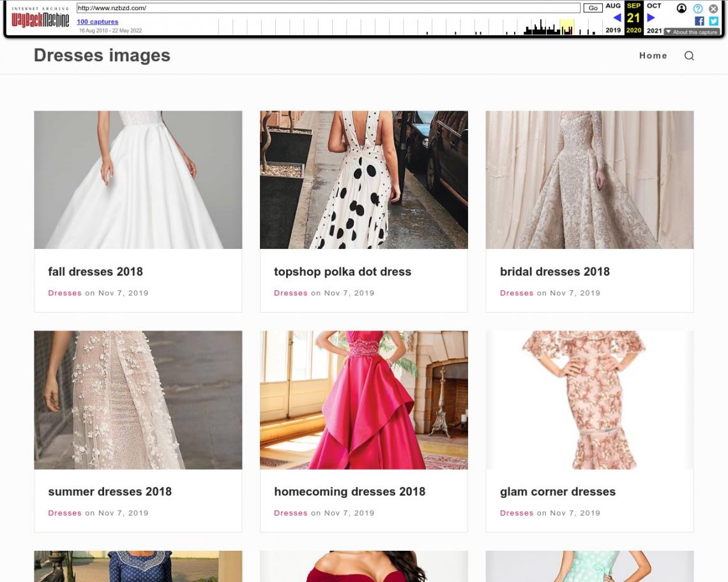The width and height of the screenshot is (728, 582).
Task: Open the mint polka dot dress thumbnail
Action: coord(589,566)
